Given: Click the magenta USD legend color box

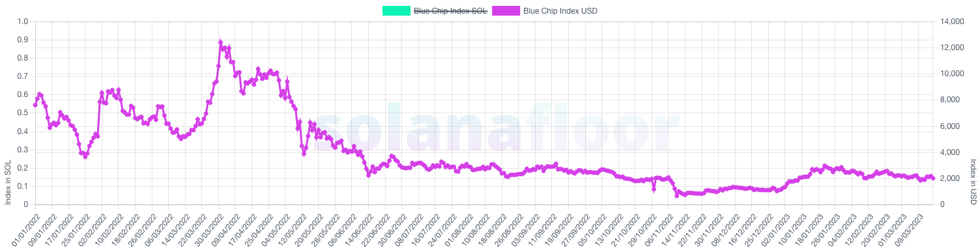Looking at the screenshot, I should tap(507, 10).
